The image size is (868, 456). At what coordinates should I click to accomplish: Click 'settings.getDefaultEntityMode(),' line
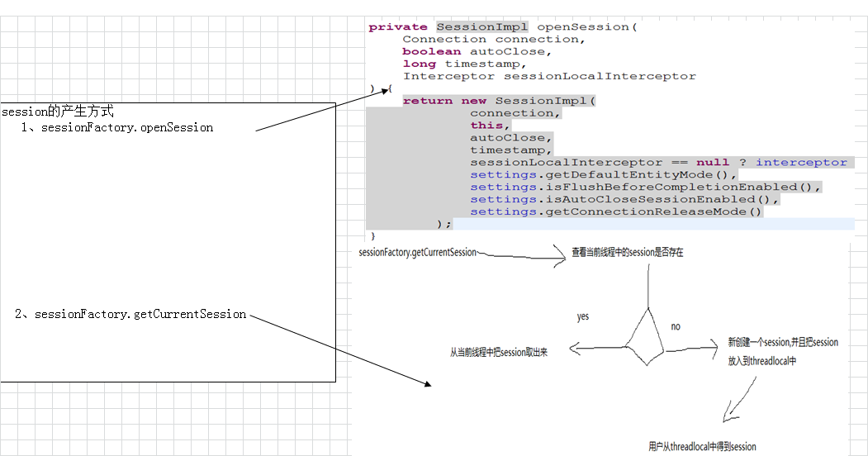point(604,175)
